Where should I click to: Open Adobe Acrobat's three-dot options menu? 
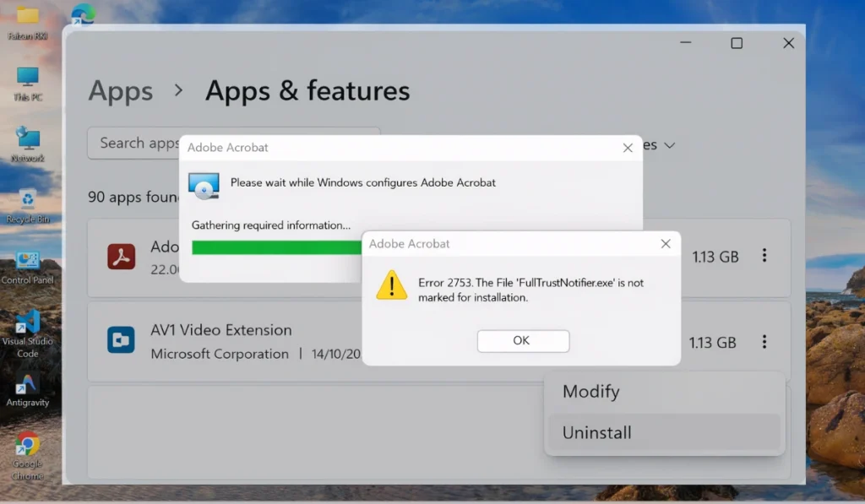764,257
